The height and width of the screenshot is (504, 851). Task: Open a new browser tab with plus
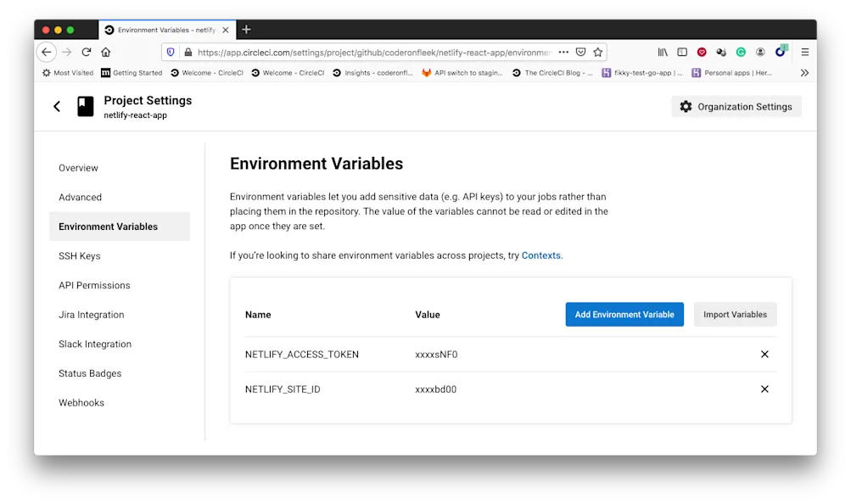pos(246,30)
